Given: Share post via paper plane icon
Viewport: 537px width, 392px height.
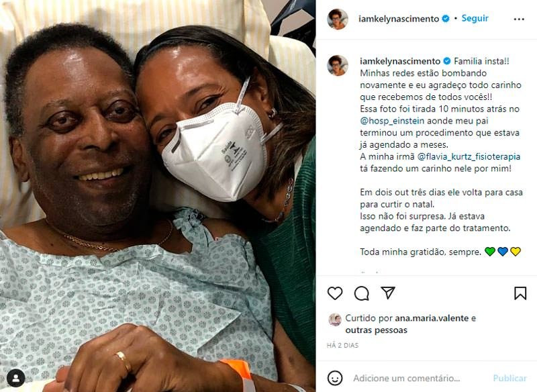Looking at the screenshot, I should click(x=388, y=293).
